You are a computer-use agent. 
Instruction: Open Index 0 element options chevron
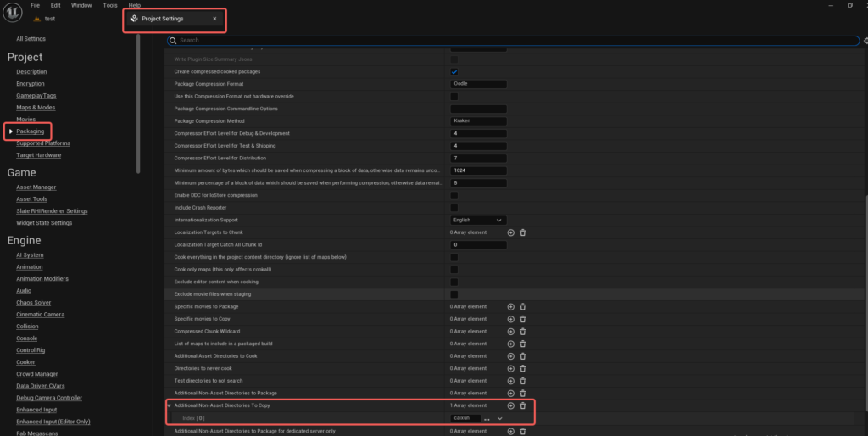click(500, 419)
